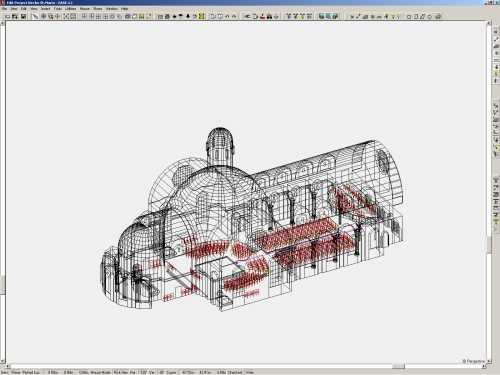Open the Window menu
Image resolution: width=500 pixels, height=375 pixels.
point(112,9)
